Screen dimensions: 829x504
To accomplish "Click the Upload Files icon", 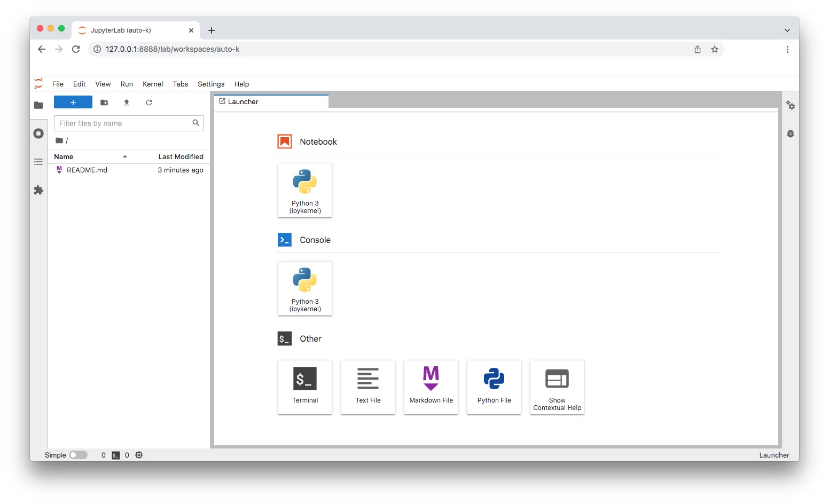I will 127,103.
